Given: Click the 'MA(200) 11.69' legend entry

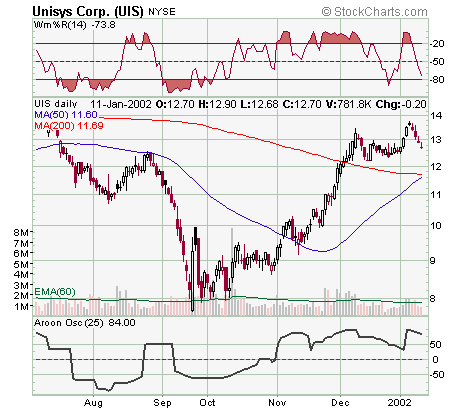Looking at the screenshot, I should (69, 126).
